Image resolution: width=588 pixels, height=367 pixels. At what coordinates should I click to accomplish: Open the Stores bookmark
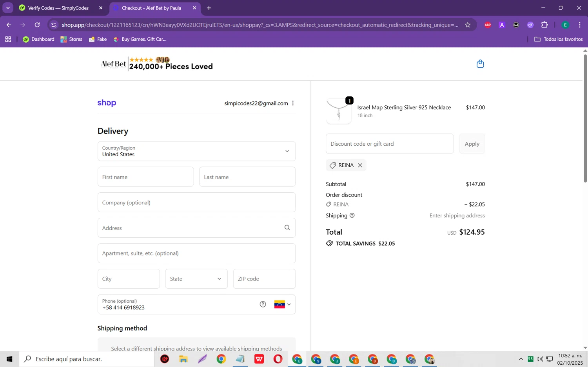pyautogui.click(x=71, y=39)
